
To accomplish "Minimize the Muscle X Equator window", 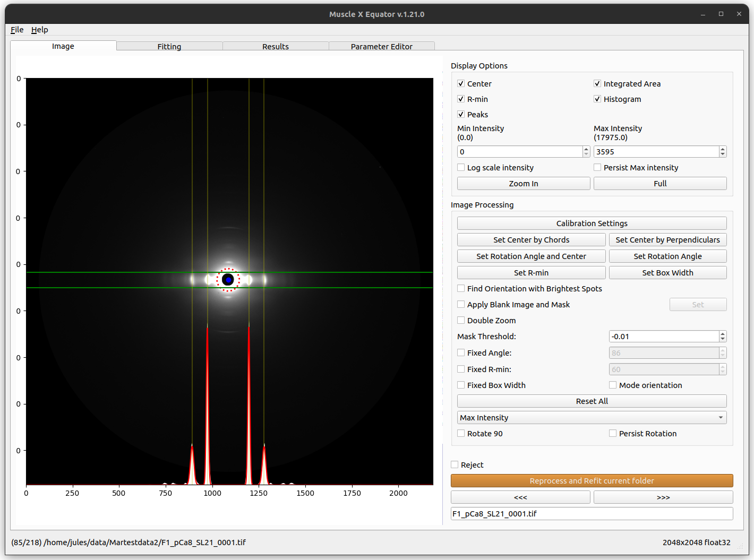I will point(703,14).
